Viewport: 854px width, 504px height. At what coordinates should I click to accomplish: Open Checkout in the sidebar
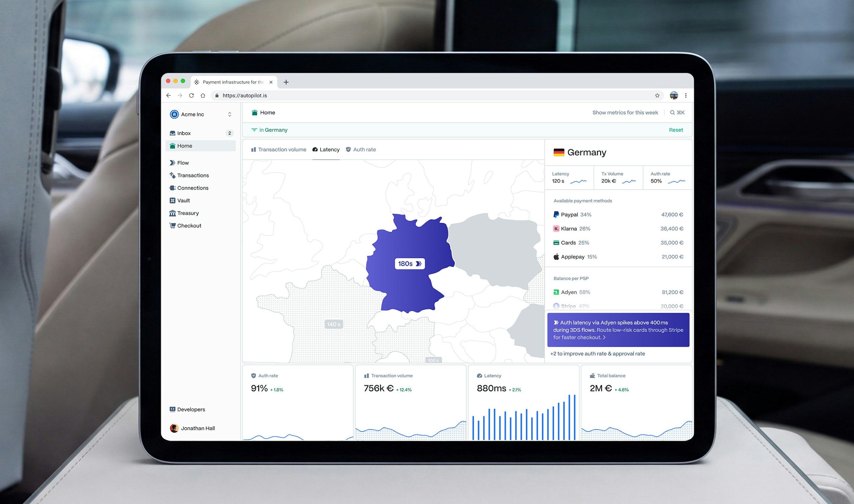click(x=200, y=225)
